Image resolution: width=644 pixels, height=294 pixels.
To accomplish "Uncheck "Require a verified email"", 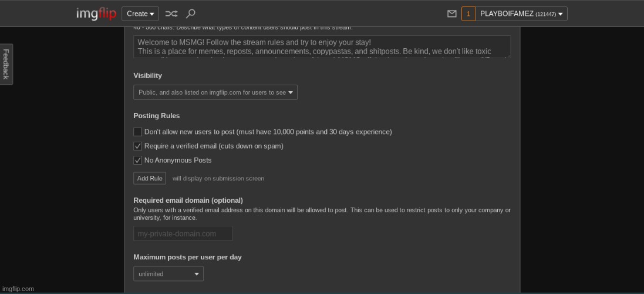I will (138, 146).
